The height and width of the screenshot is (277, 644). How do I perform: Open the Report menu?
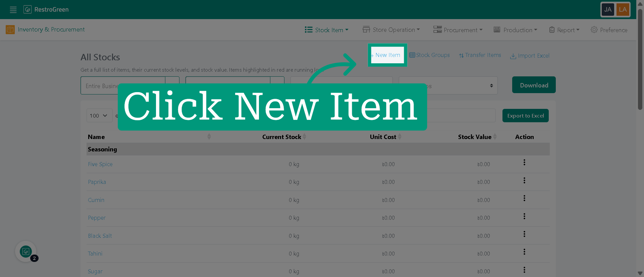tap(564, 30)
